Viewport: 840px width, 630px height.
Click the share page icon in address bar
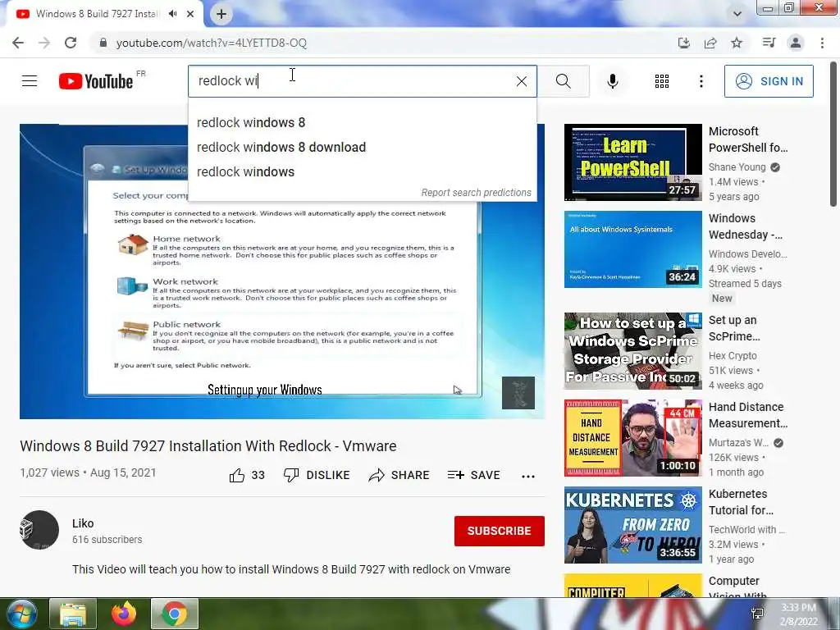[710, 43]
